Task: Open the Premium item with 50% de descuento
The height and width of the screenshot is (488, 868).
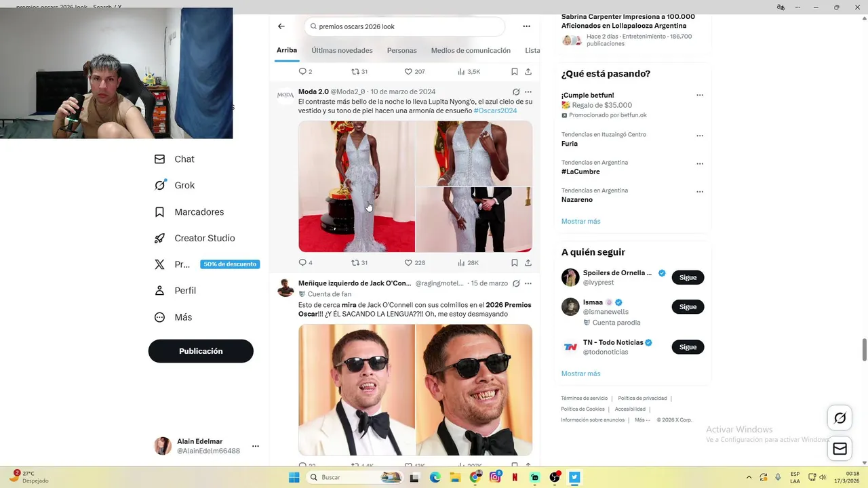Action: [x=206, y=264]
